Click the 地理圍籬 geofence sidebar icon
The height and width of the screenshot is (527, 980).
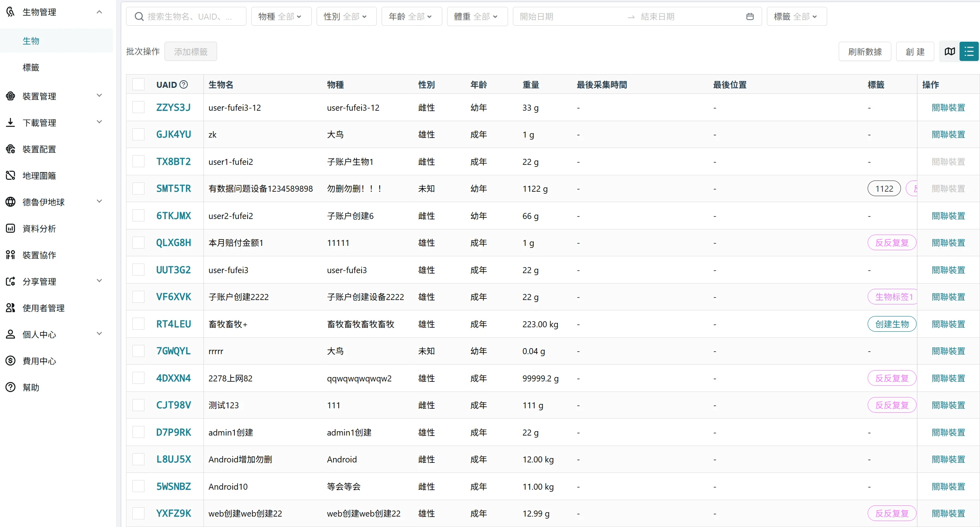pos(11,176)
